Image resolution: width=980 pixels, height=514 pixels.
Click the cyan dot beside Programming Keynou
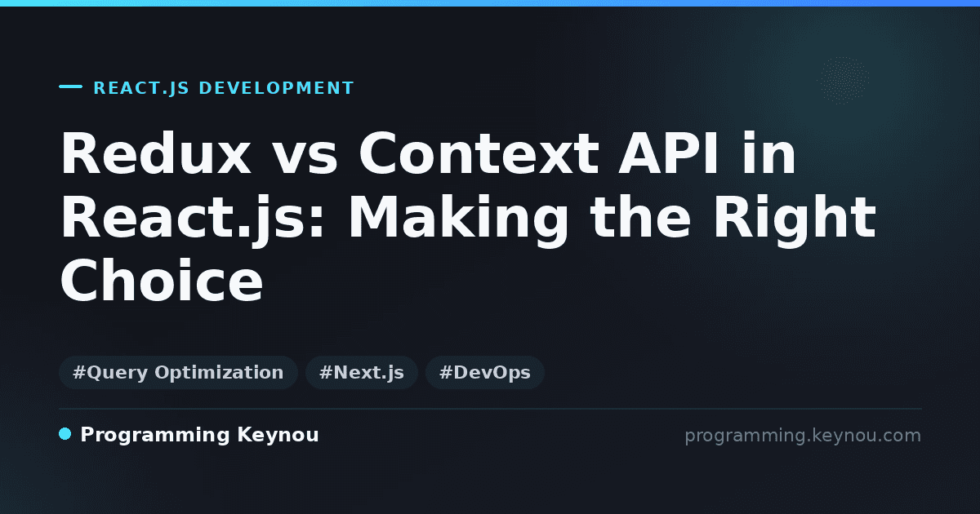coord(65,434)
